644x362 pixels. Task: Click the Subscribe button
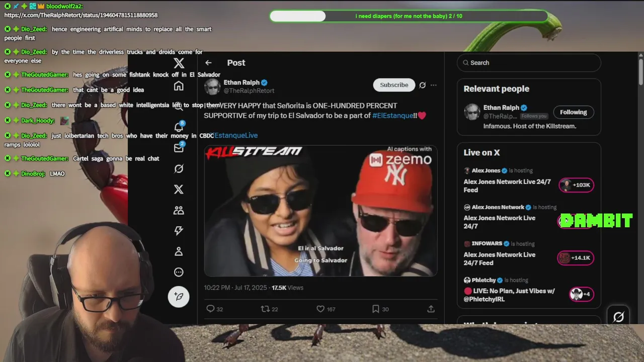click(x=394, y=85)
